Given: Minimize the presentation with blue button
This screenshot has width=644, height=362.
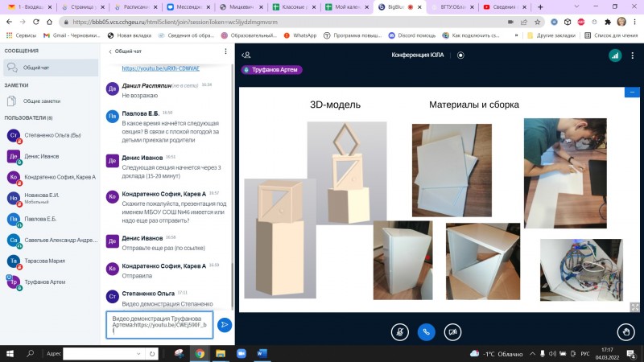Looking at the screenshot, I should pyautogui.click(x=631, y=93).
